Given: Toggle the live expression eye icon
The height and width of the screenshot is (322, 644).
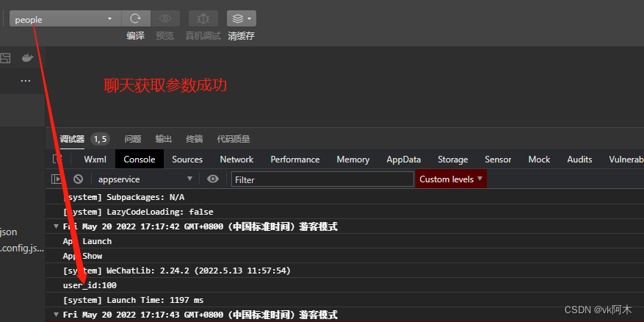Looking at the screenshot, I should (213, 179).
